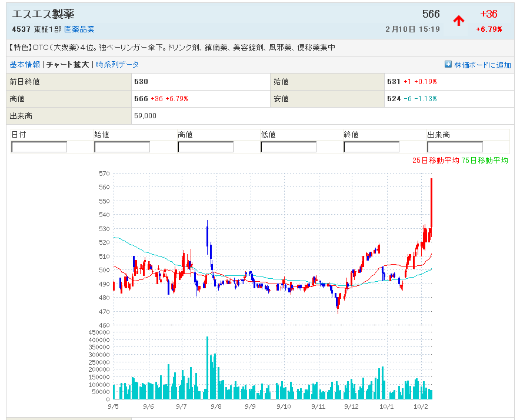The image size is (520, 420).
Task: Click the 出来高 value 59,000
Action: point(145,116)
